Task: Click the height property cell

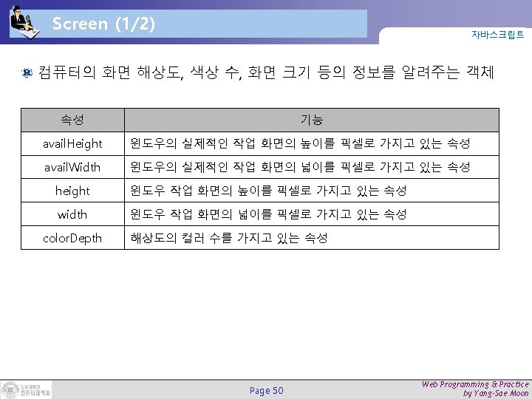Action: (72, 191)
